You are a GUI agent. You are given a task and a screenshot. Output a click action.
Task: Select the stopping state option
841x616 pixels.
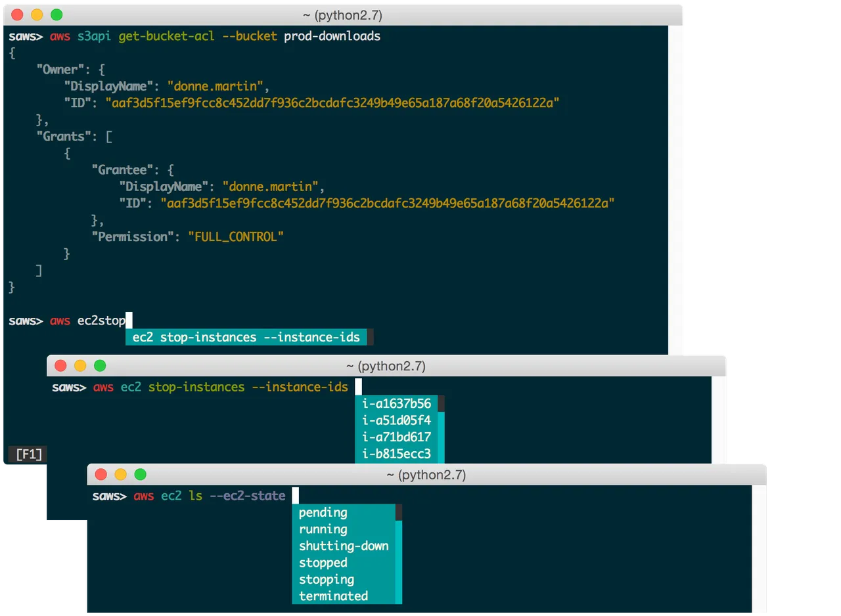(x=343, y=579)
